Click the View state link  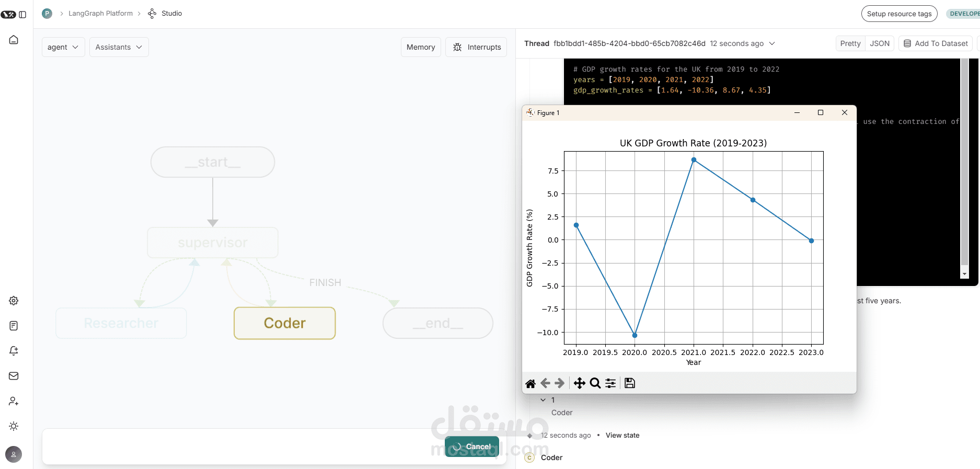pos(622,436)
